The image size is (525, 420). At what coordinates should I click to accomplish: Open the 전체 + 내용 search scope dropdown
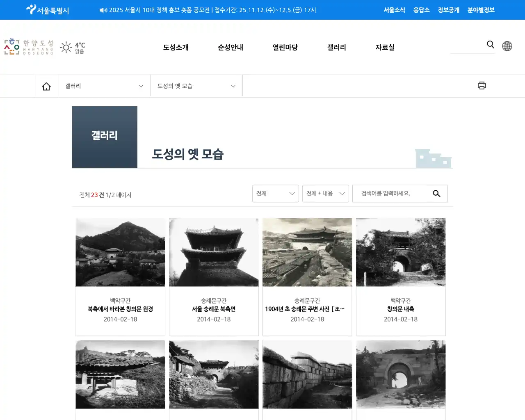pyautogui.click(x=325, y=193)
